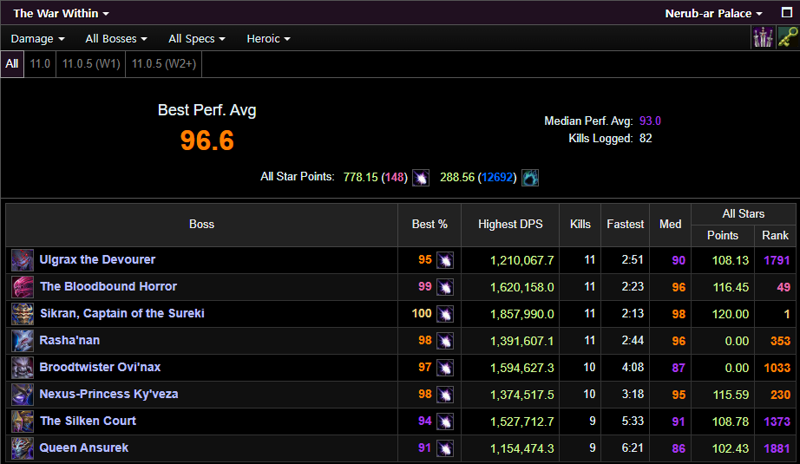800x464 pixels.
Task: Open The Silken Court boss link
Action: tap(88, 421)
